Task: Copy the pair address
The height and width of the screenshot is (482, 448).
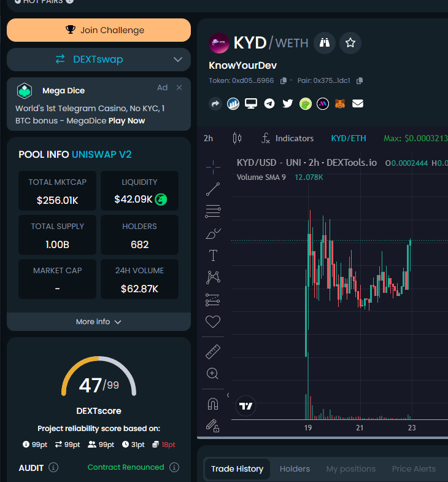Action: coord(360,81)
